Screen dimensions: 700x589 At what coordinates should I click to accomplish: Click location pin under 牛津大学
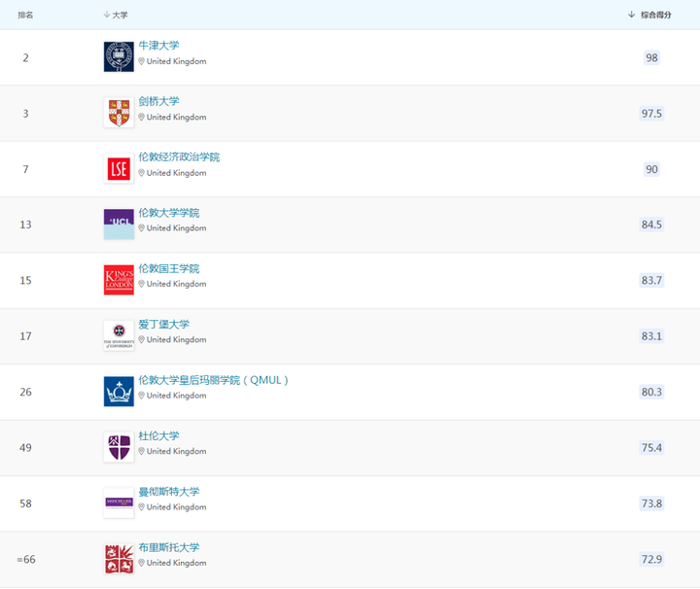coord(141,61)
